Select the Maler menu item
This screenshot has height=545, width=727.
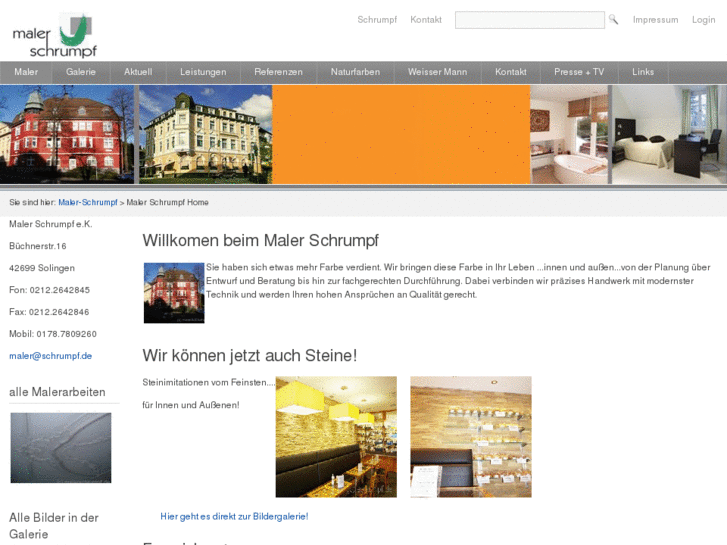26,72
